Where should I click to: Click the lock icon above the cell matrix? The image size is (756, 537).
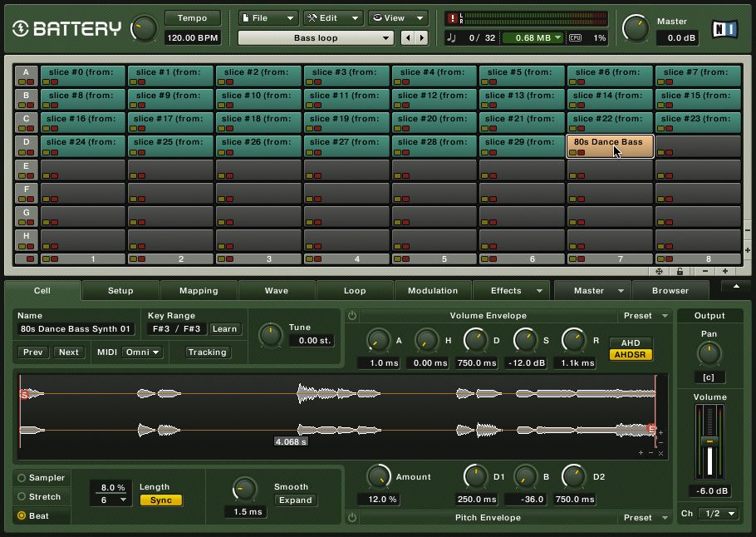point(680,272)
